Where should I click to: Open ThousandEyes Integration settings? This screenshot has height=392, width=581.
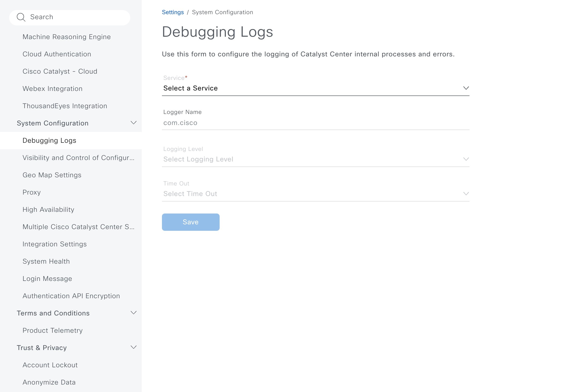tap(65, 106)
